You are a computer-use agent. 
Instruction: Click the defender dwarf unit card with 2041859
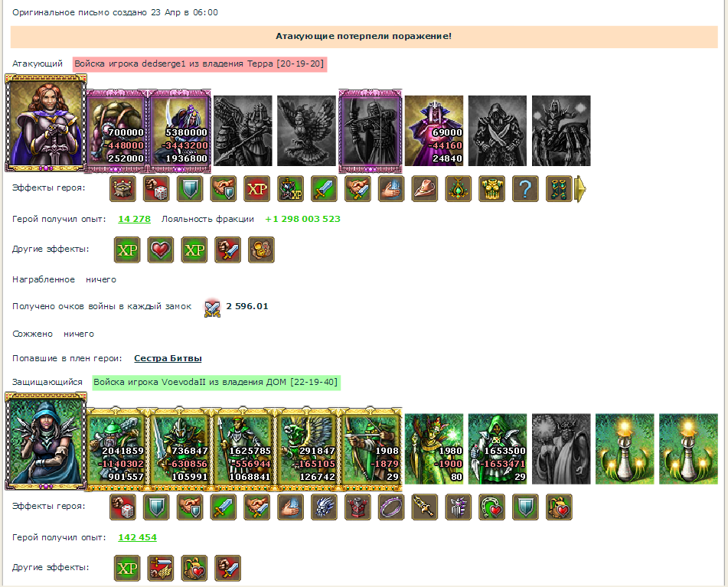pyautogui.click(x=117, y=448)
